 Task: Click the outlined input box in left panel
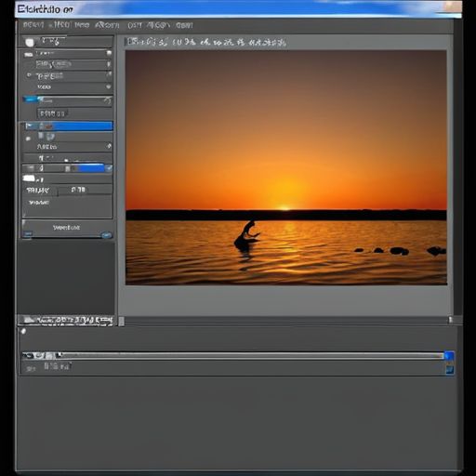pos(52,113)
